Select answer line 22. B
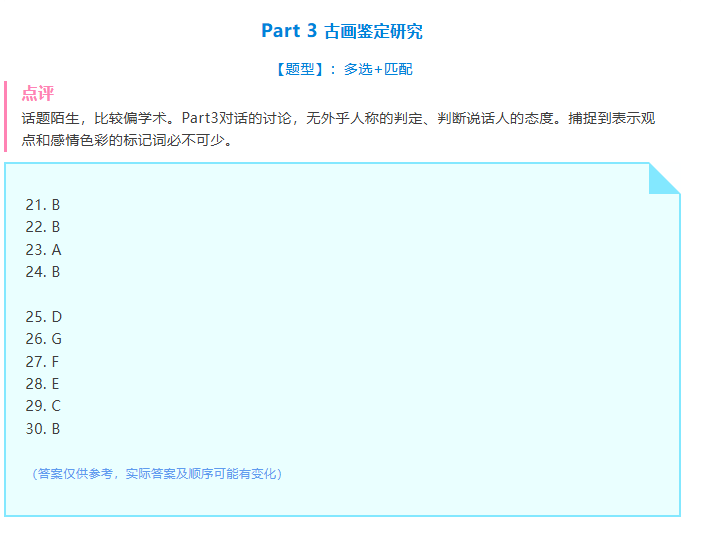Screen dimensions: 703x543 (43, 227)
